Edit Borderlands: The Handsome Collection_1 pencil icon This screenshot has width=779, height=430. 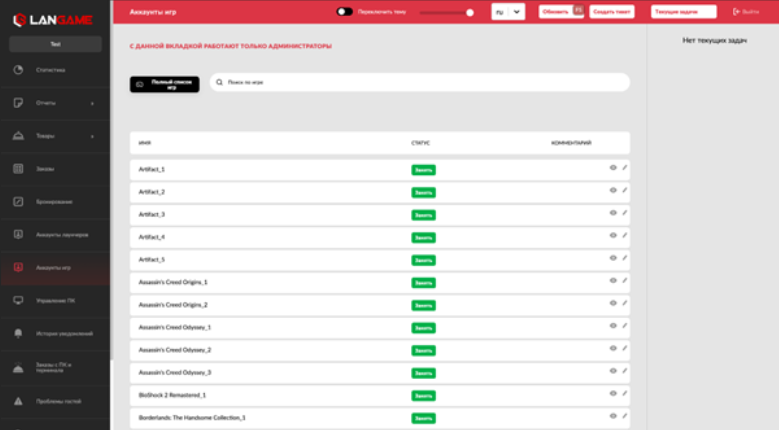coord(624,416)
